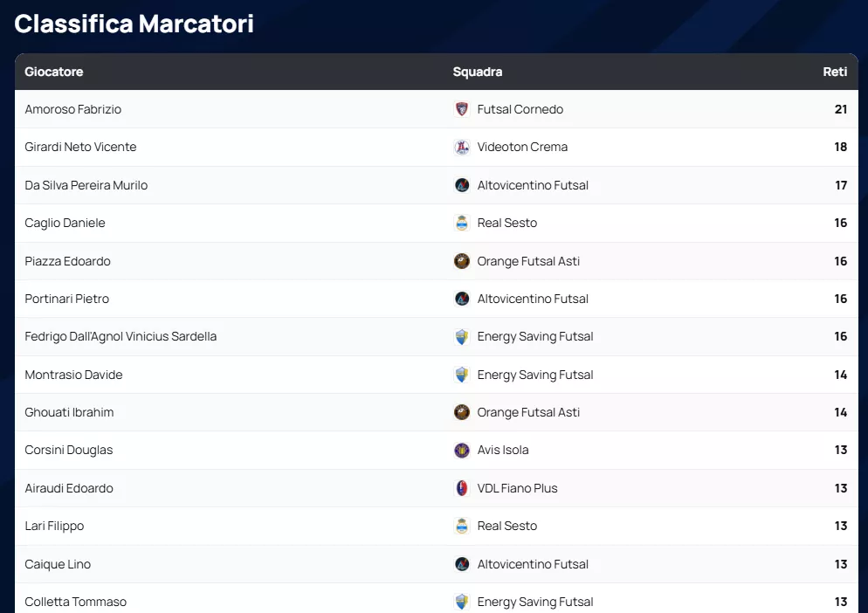Click the goal count 13 for Corsini Douglas
Image resolution: width=868 pixels, height=613 pixels.
pos(841,450)
